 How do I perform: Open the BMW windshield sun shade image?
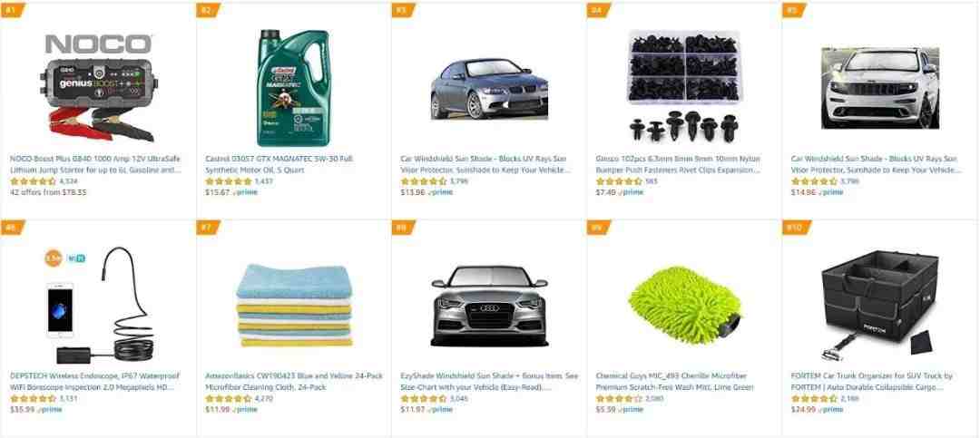pos(489,88)
